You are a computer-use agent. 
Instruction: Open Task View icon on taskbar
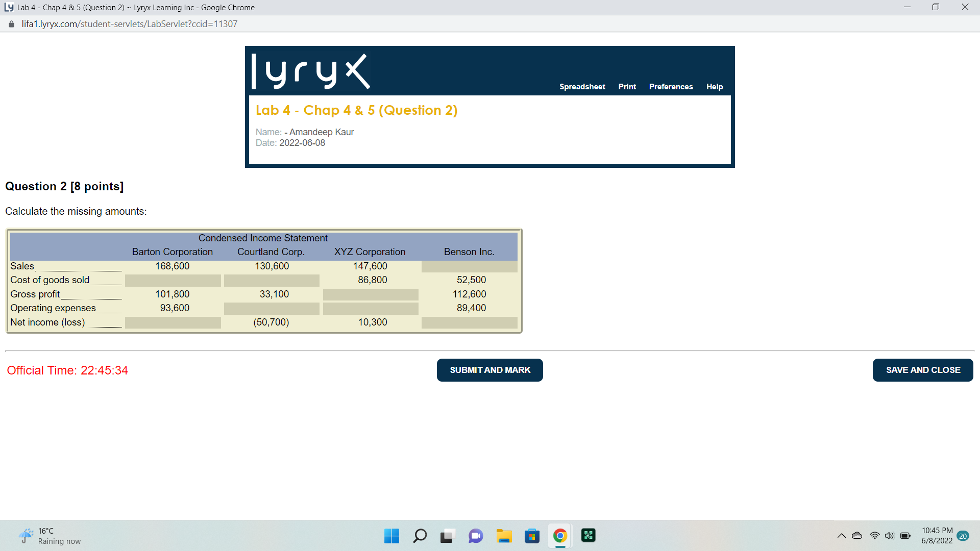(x=447, y=536)
